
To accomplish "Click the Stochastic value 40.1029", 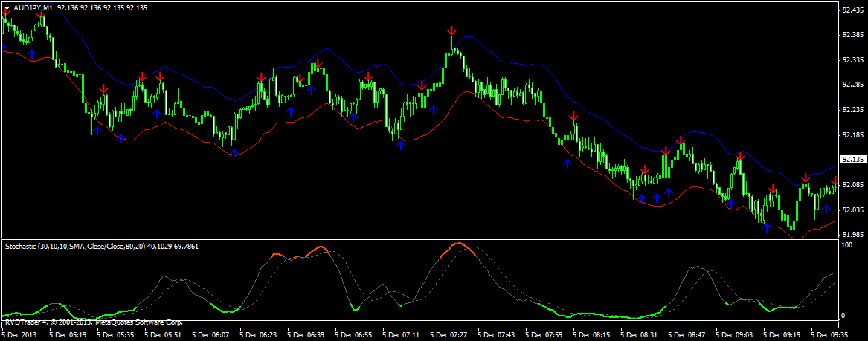I will click(160, 247).
